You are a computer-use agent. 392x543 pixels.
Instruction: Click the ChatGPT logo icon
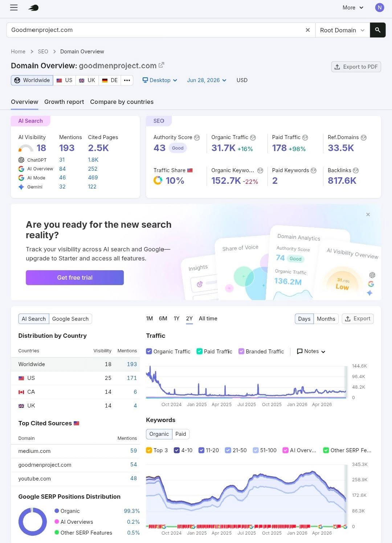tap(21, 160)
